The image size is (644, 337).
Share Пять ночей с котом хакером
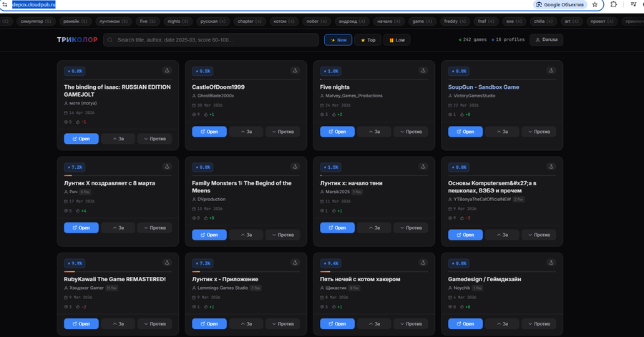pyautogui.click(x=423, y=263)
